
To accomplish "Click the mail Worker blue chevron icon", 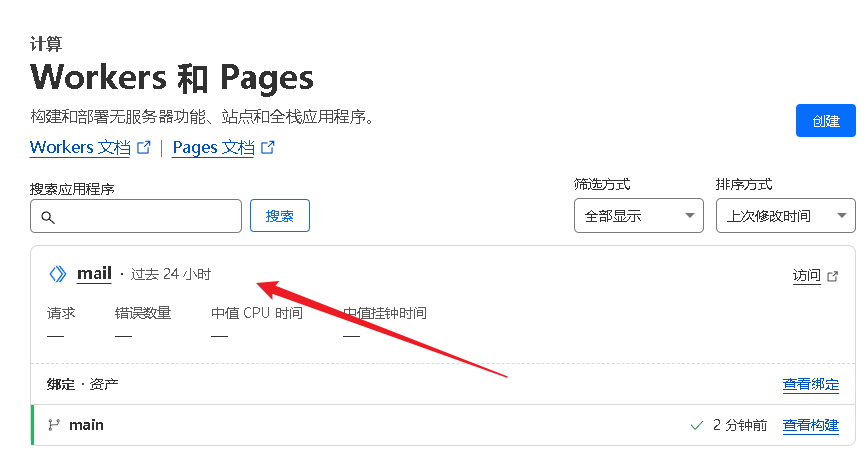I will pyautogui.click(x=58, y=274).
